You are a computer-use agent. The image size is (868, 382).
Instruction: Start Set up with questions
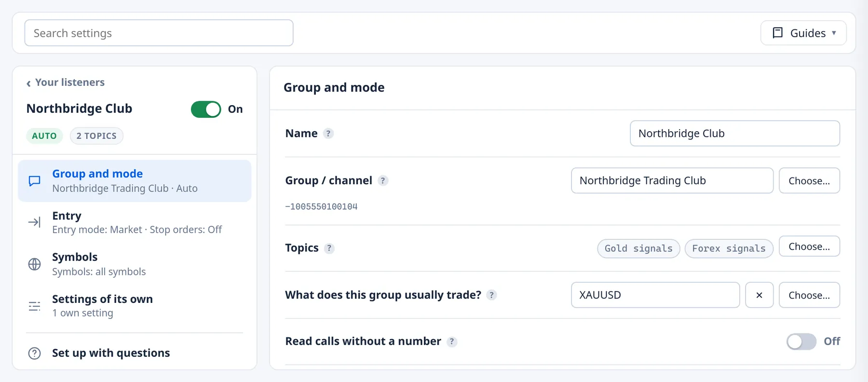(135, 353)
